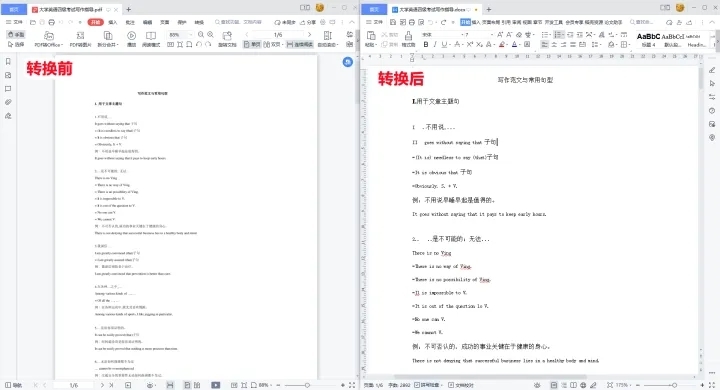Open the File menu in Word window
Image resolution: width=720 pixels, height=390 pixels.
[375, 22]
